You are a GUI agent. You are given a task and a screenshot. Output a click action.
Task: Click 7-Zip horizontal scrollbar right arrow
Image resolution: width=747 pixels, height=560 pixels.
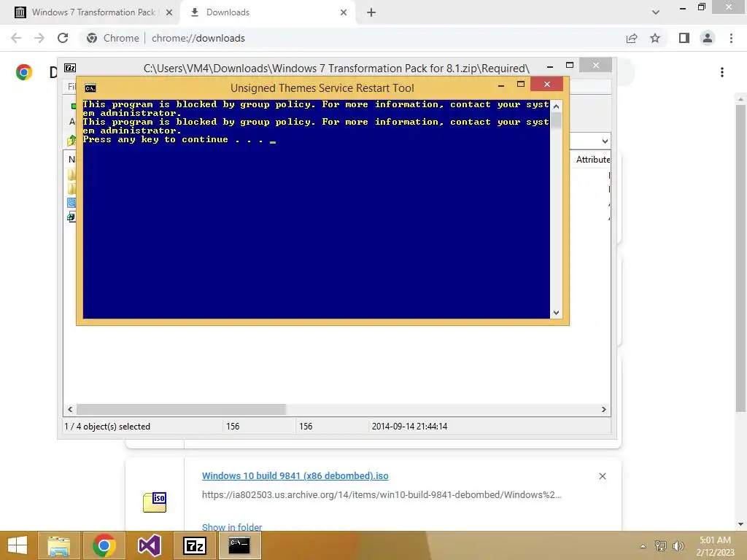[x=603, y=410]
